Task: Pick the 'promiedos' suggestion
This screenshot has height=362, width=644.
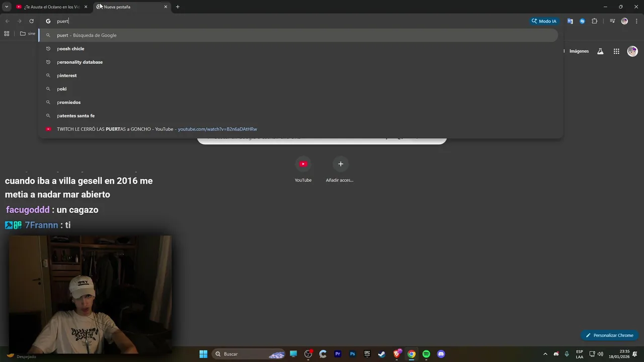Action: (298, 102)
